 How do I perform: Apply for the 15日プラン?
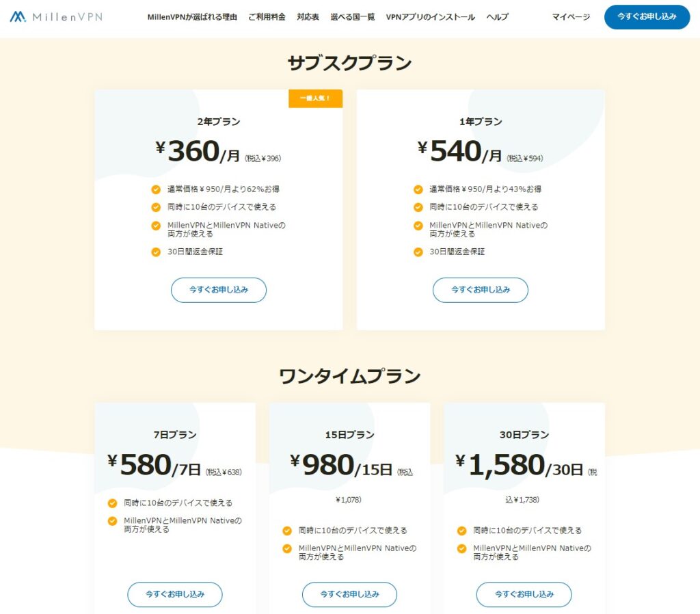tap(349, 594)
